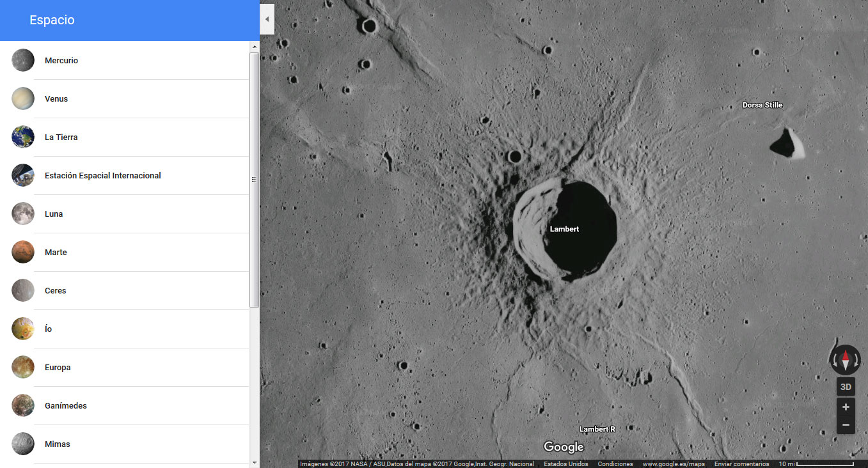Image resolution: width=868 pixels, height=468 pixels.
Task: Select Mimas list entry
Action: [x=125, y=444]
